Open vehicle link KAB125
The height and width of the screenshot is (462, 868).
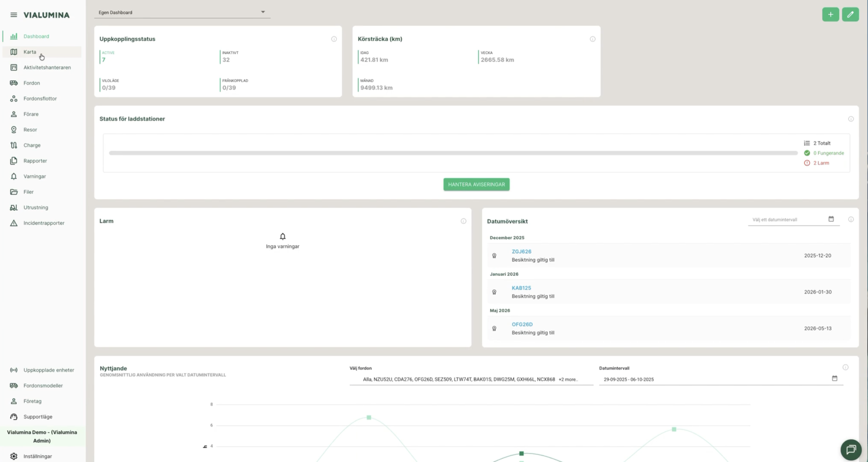pyautogui.click(x=521, y=288)
